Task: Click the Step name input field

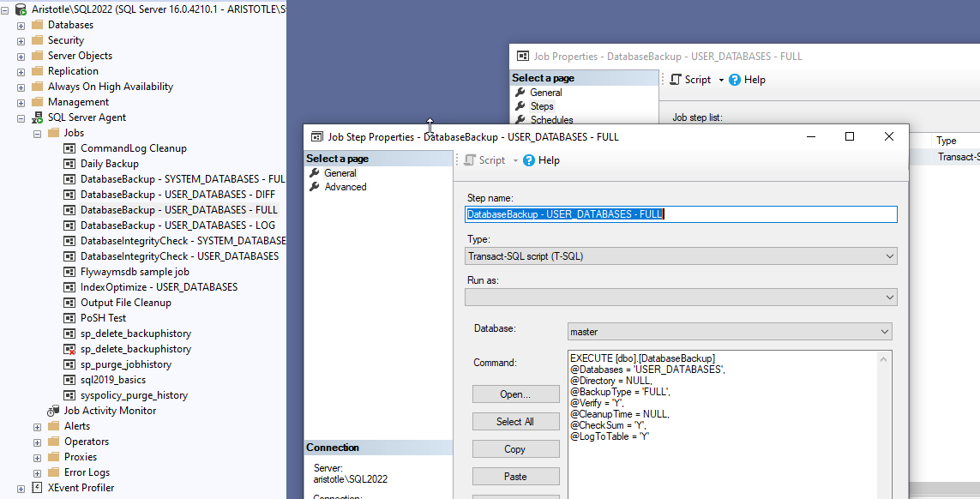Action: tap(682, 214)
